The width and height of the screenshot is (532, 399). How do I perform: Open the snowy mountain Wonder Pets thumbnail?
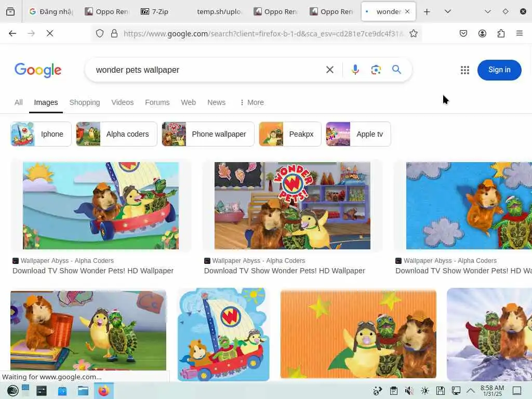click(x=489, y=335)
